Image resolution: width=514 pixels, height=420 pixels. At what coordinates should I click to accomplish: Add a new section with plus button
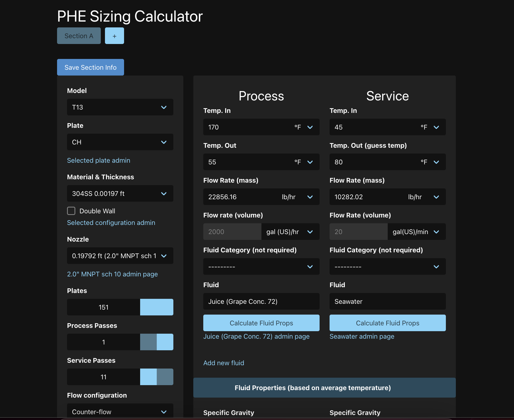click(x=114, y=36)
